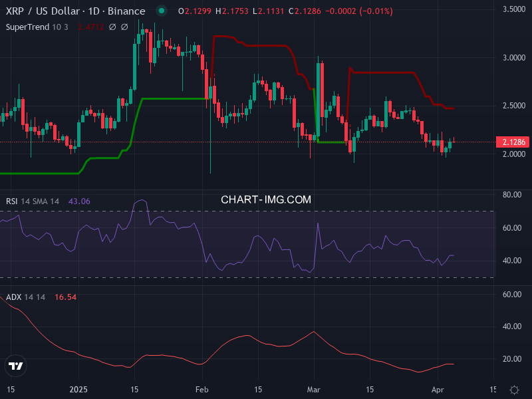Image resolution: width=532 pixels, height=399 pixels.
Task: Click the 3.5000 price axis label
Action: coord(514,9)
